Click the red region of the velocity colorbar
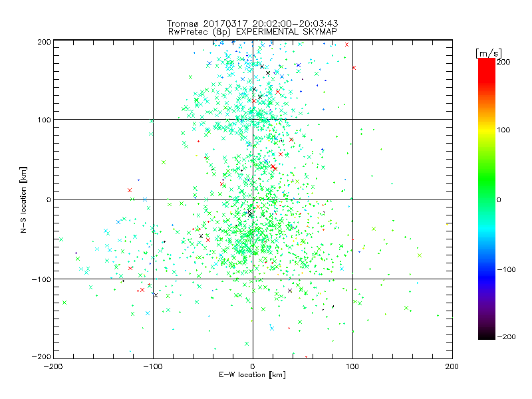The height and width of the screenshot is (399, 532). click(x=487, y=70)
